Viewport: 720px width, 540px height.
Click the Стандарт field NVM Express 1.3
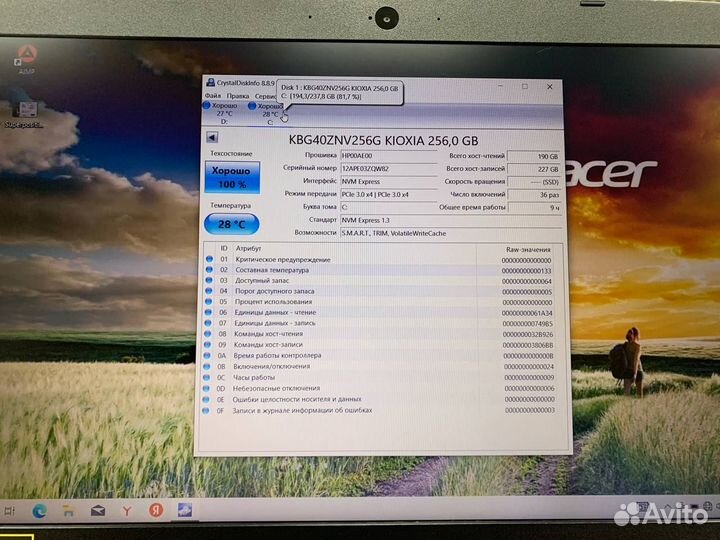coord(451,220)
